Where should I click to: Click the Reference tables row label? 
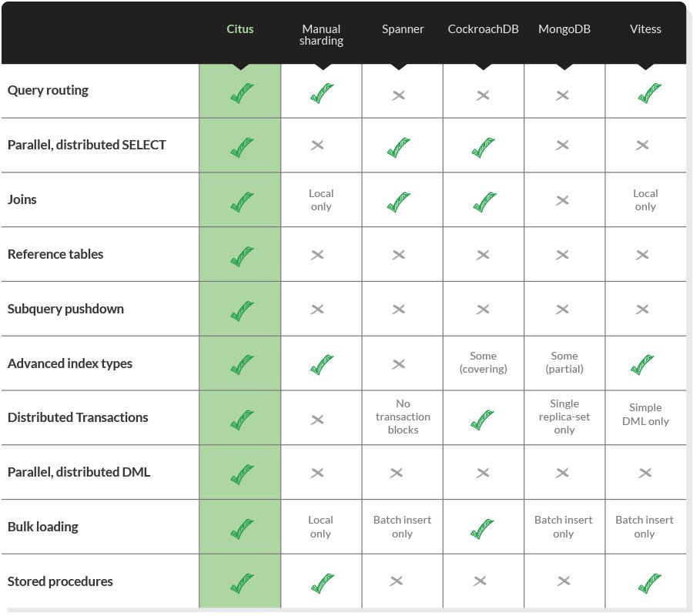pyautogui.click(x=55, y=254)
